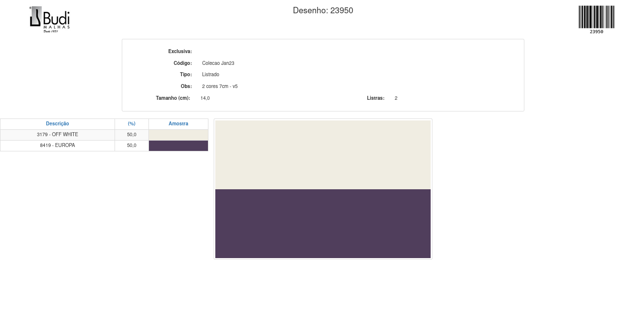Click the barcode image 23950
Viewport: 644px width, 322px height.
click(596, 19)
